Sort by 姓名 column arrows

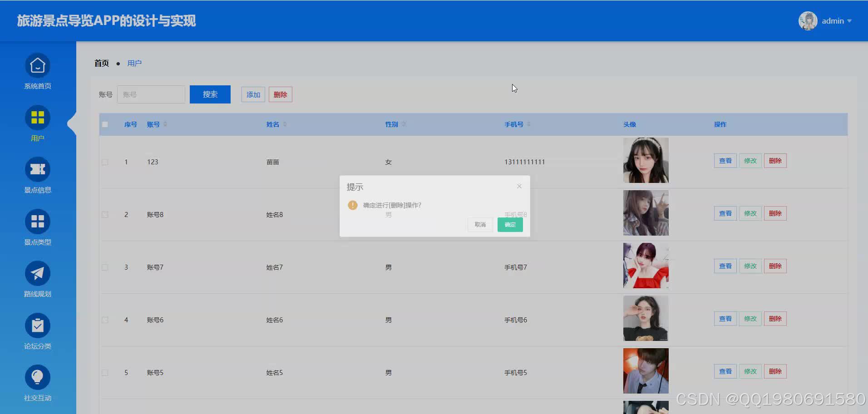click(285, 124)
